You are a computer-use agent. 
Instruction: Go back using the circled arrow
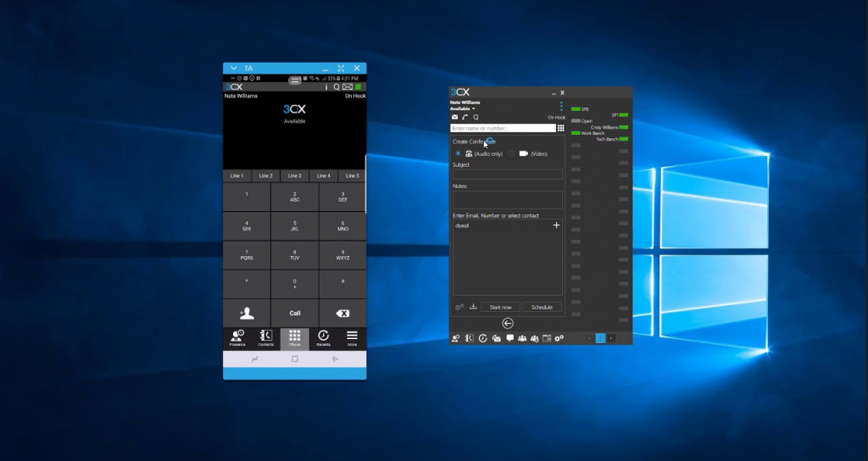(x=508, y=323)
